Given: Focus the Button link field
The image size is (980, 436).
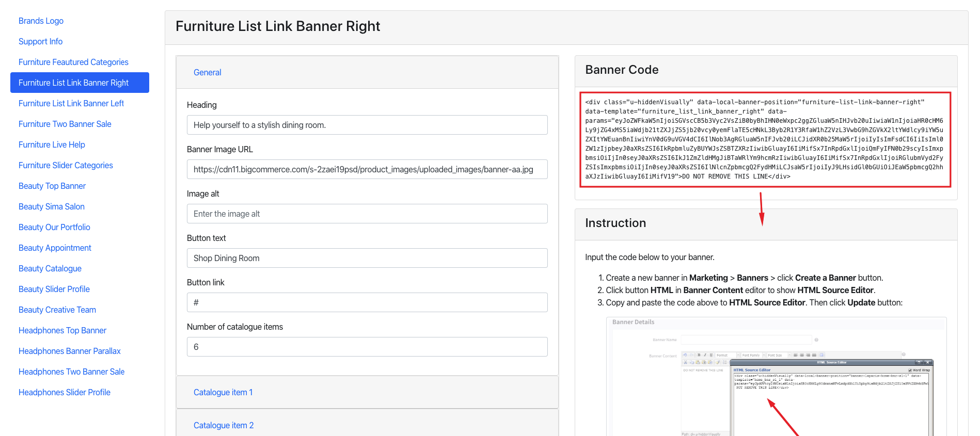Looking at the screenshot, I should 367,302.
